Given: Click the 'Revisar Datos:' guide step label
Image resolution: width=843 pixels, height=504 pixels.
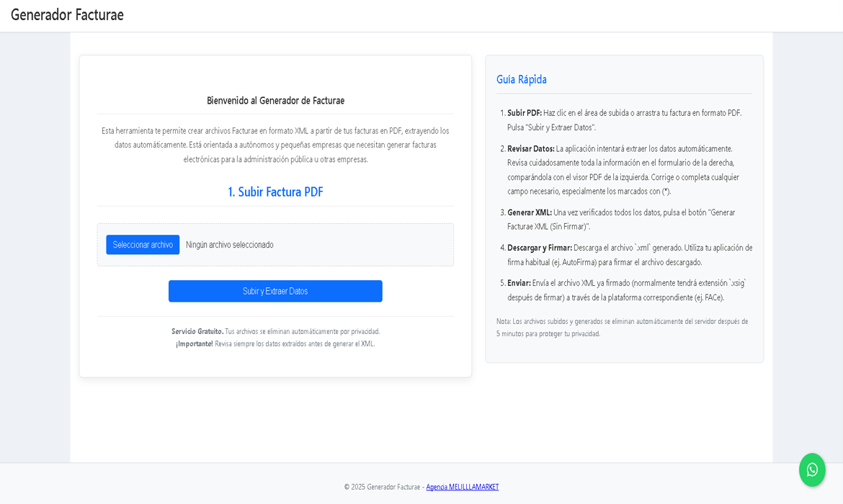Looking at the screenshot, I should [x=530, y=149].
